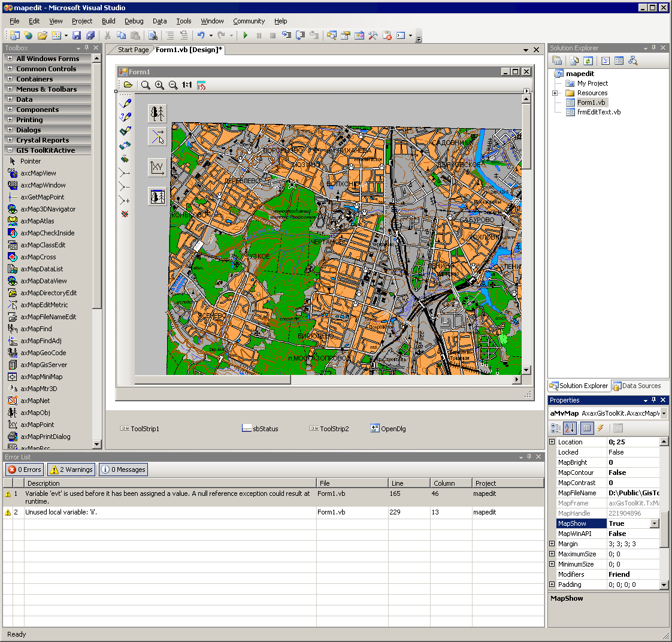Open the MapShow value dropdown
The width and height of the screenshot is (672, 642).
pos(655,523)
